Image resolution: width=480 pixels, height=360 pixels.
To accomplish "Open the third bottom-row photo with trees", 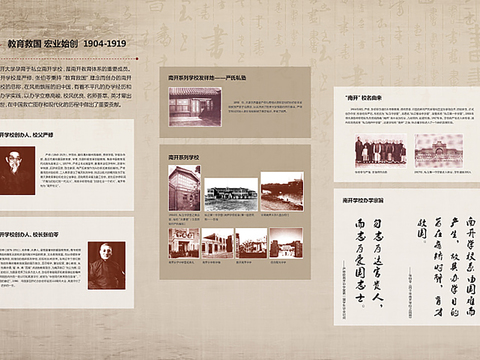I will 251,243.
